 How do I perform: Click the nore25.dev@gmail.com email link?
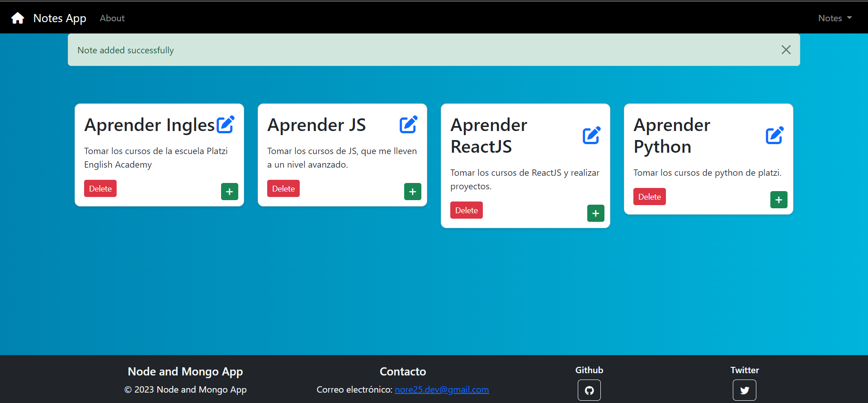click(442, 389)
